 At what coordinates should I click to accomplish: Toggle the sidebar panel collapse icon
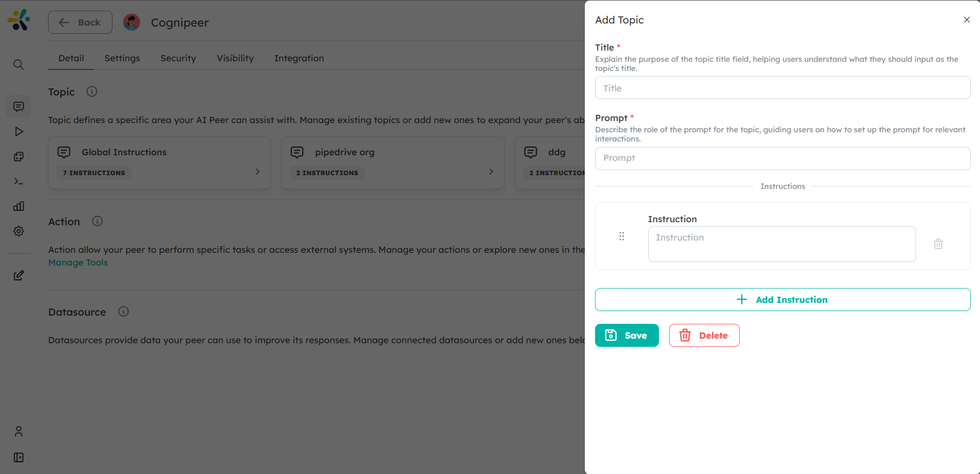(x=19, y=458)
